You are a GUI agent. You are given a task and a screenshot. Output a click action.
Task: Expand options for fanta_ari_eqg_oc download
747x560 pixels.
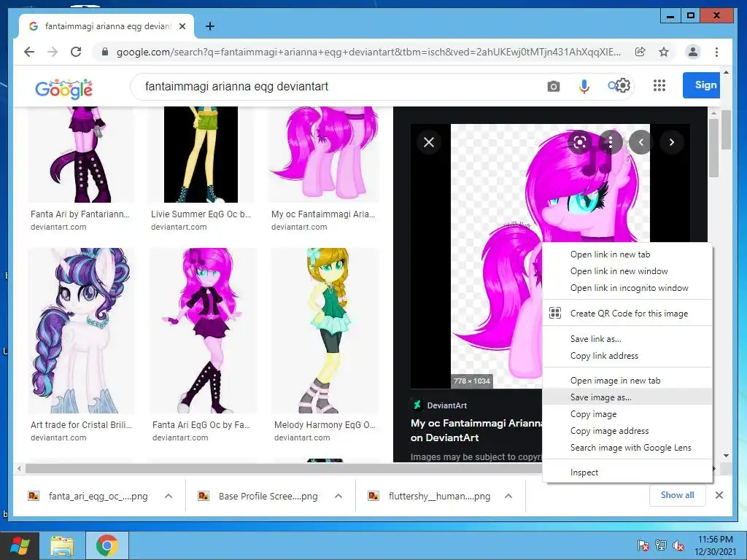pos(169,496)
